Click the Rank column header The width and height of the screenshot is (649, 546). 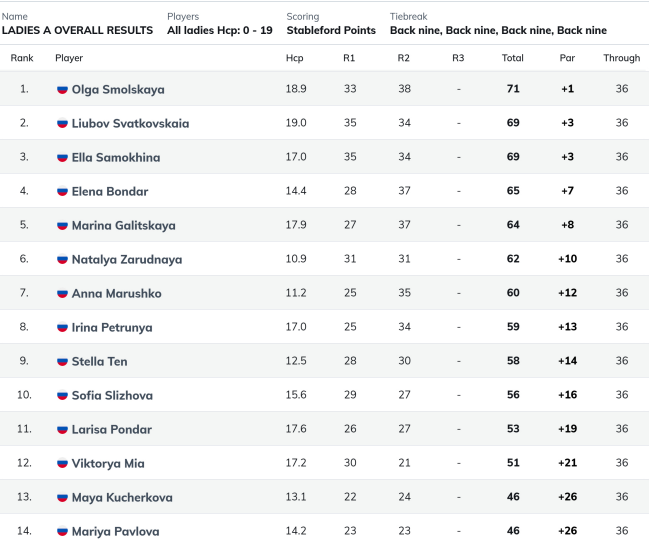coord(22,58)
